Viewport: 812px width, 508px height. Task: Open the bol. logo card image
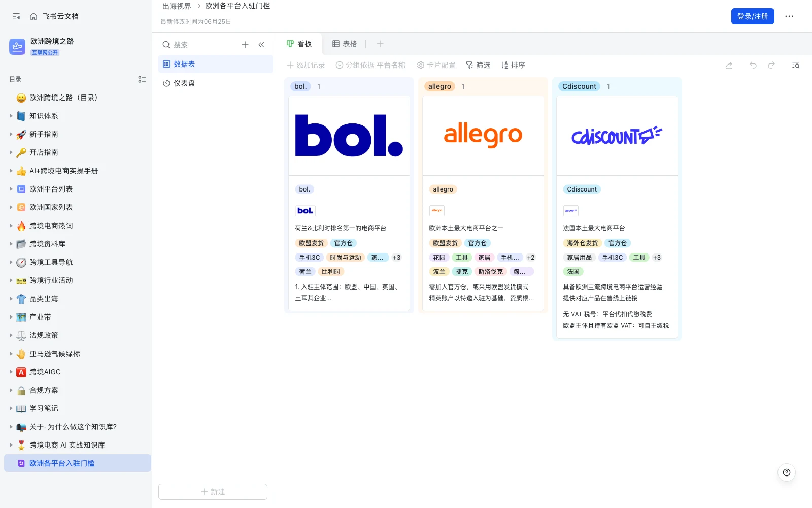click(349, 136)
